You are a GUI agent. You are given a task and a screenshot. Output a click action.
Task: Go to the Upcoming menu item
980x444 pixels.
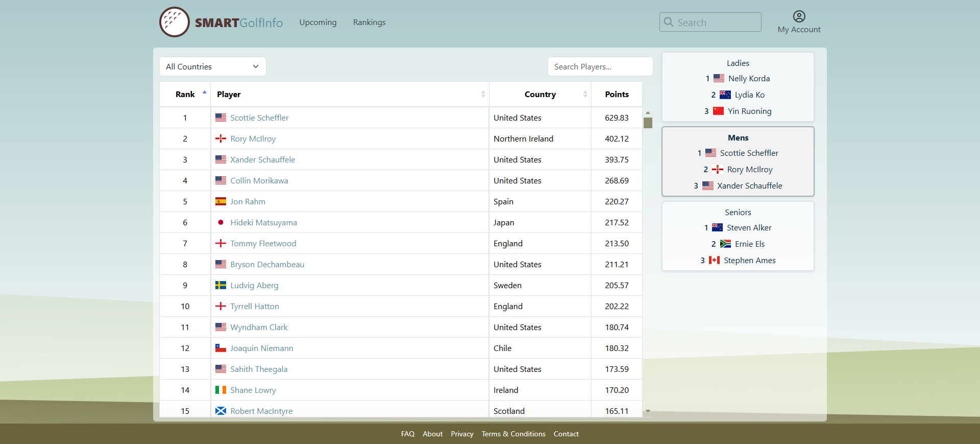pyautogui.click(x=317, y=22)
